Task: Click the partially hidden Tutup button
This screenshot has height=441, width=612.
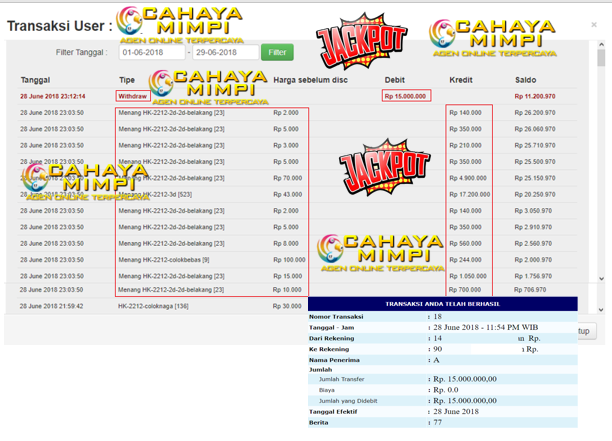Action: tap(584, 330)
